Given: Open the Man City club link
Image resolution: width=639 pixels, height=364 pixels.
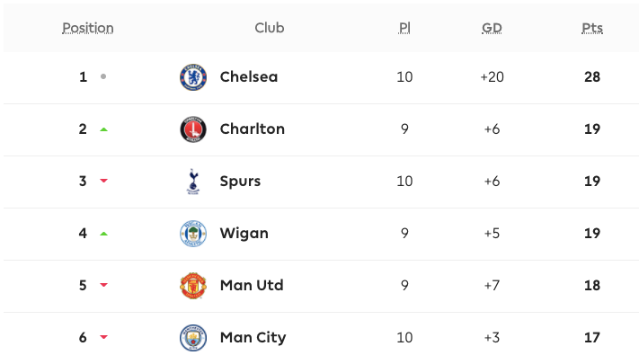Looking at the screenshot, I should [x=253, y=338].
